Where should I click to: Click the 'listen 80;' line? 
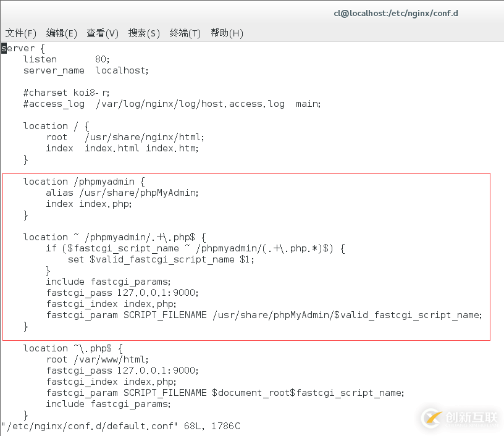click(67, 59)
